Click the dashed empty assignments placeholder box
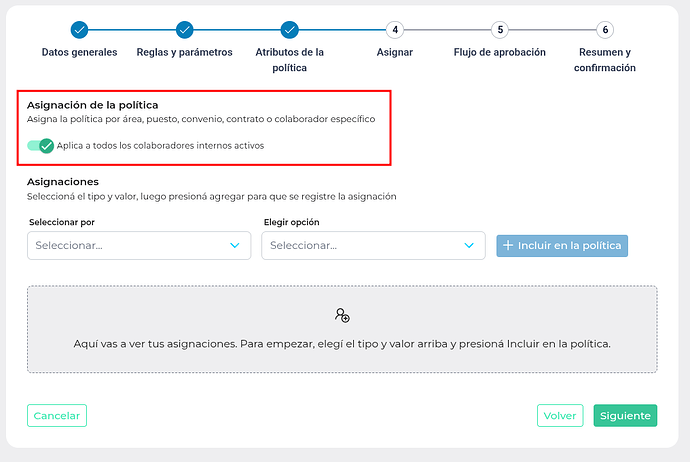 pyautogui.click(x=342, y=329)
